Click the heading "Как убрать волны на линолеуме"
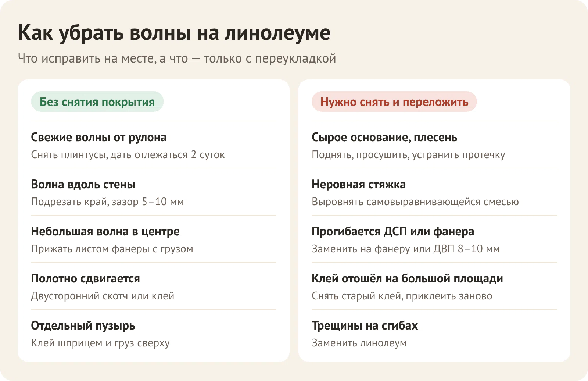Viewport: 588px width, 381px height. pyautogui.click(x=174, y=33)
